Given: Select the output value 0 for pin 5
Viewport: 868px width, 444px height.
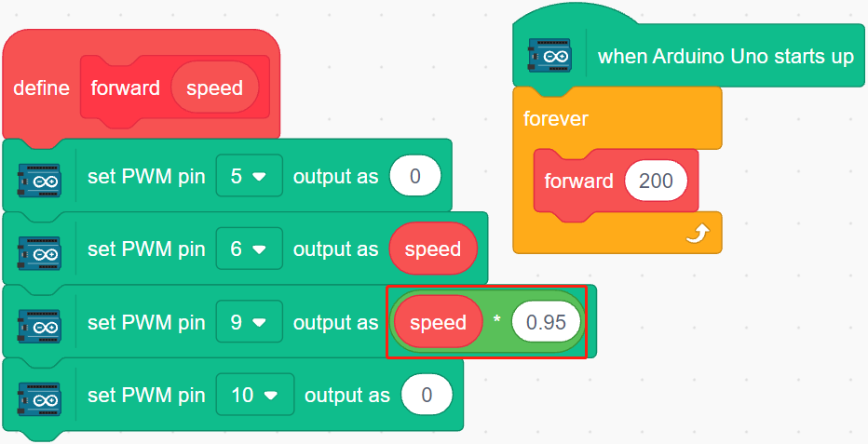Looking at the screenshot, I should tap(415, 176).
